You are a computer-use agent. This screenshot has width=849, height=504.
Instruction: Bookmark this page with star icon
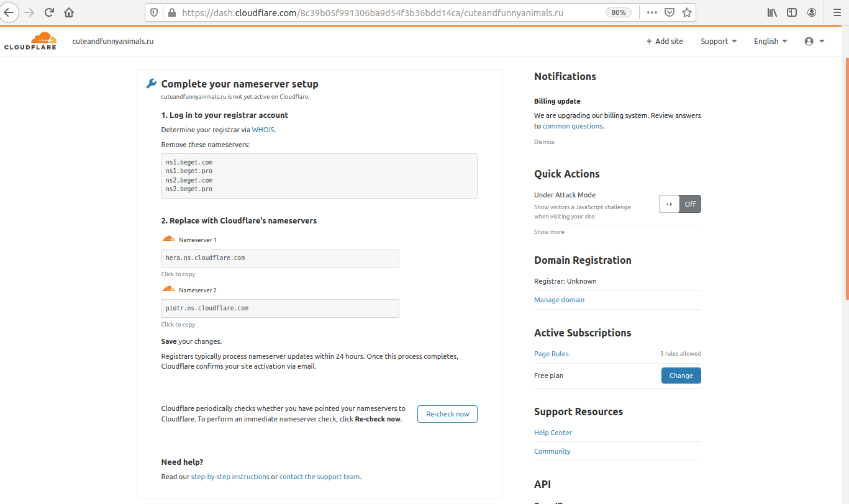686,12
